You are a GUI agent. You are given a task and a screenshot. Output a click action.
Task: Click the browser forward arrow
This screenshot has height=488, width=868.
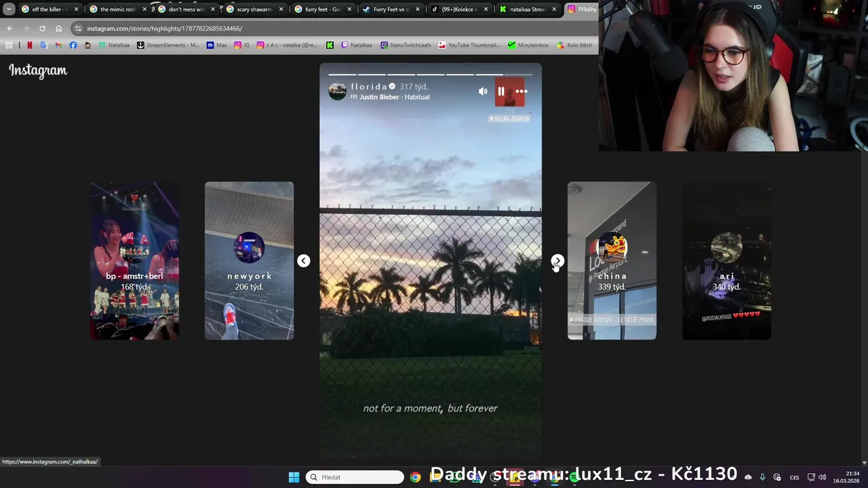(x=26, y=28)
